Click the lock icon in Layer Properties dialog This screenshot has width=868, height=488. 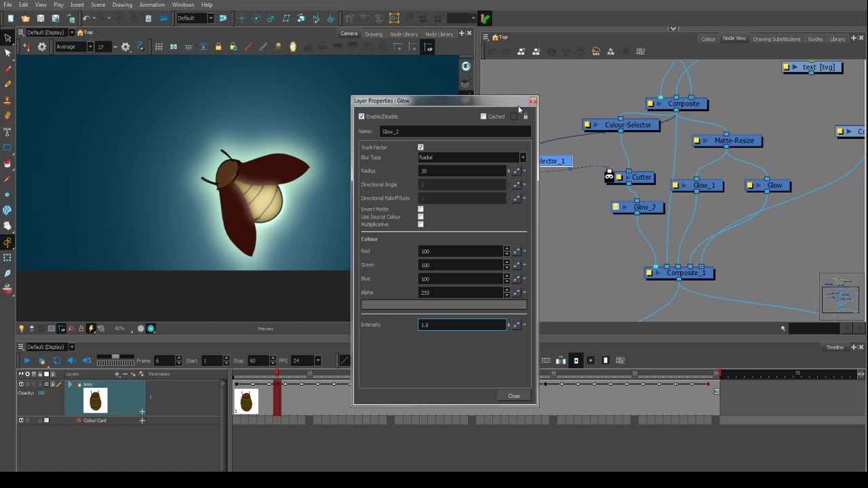click(x=526, y=117)
